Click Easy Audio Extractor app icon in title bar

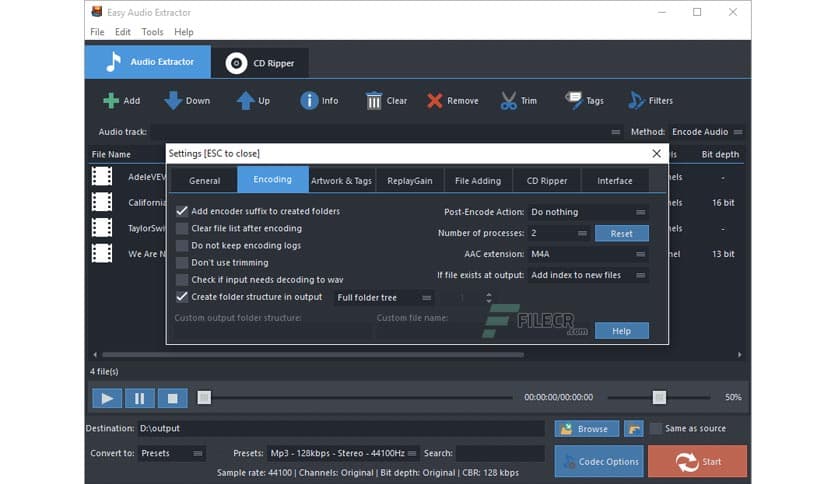(x=97, y=12)
